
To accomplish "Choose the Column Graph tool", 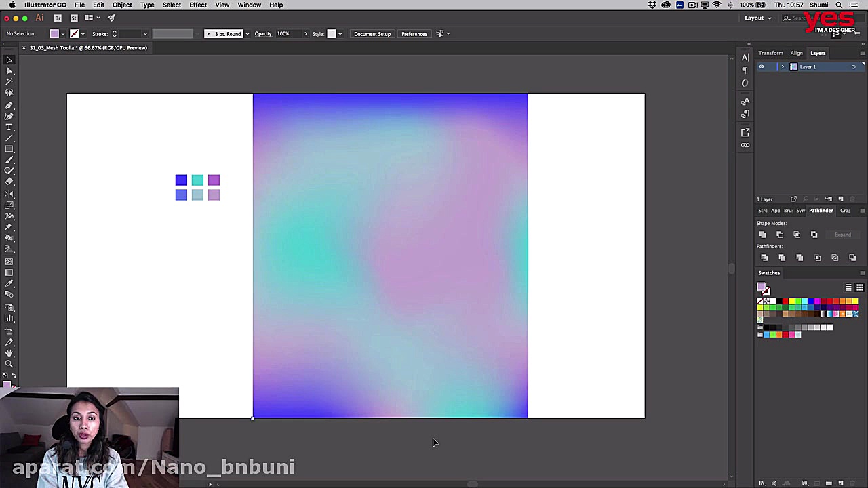I will (9, 319).
